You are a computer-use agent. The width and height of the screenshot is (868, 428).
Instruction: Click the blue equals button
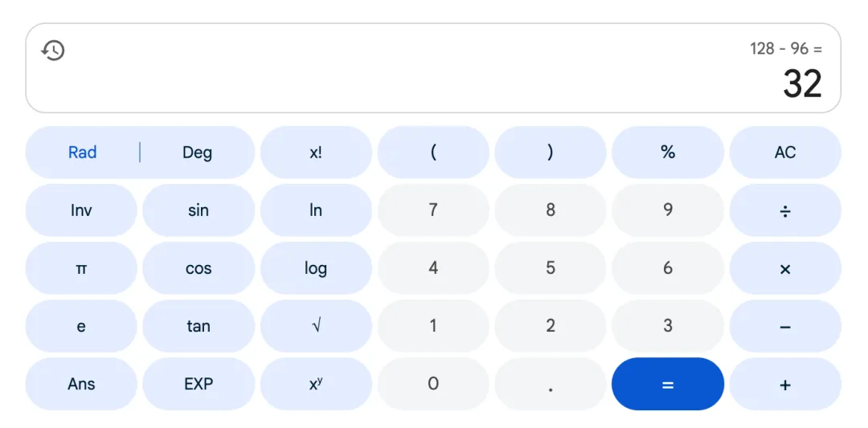point(668,385)
